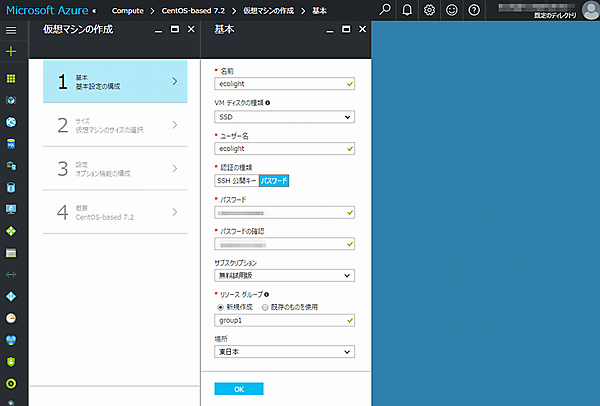This screenshot has height=406, width=600.
Task: Toggle the hamburger menu in sidebar
Action: click(11, 30)
